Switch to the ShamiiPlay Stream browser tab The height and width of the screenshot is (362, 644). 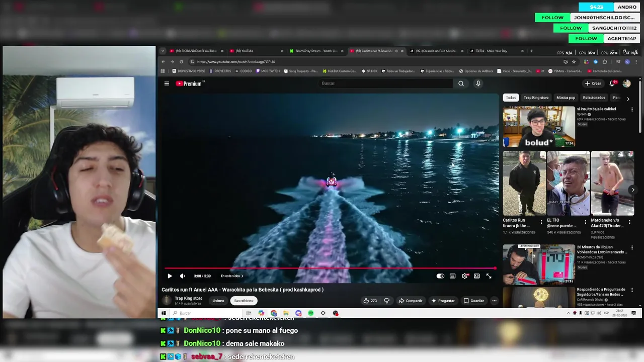pos(316,51)
